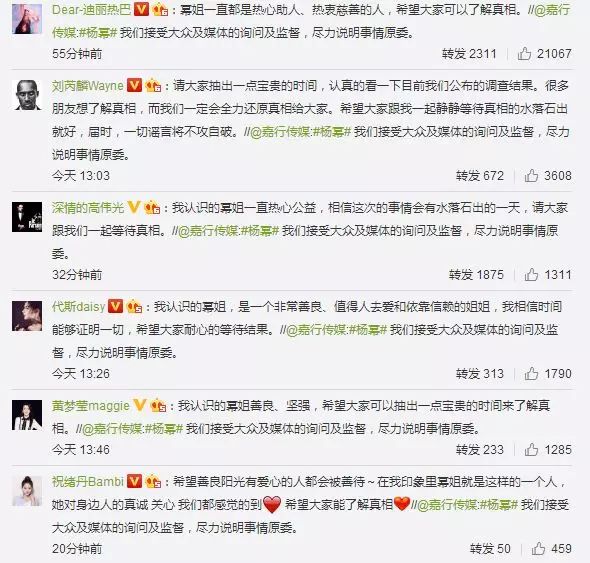
Task: Open 黄梦莹maggie username link
Action: [91, 406]
